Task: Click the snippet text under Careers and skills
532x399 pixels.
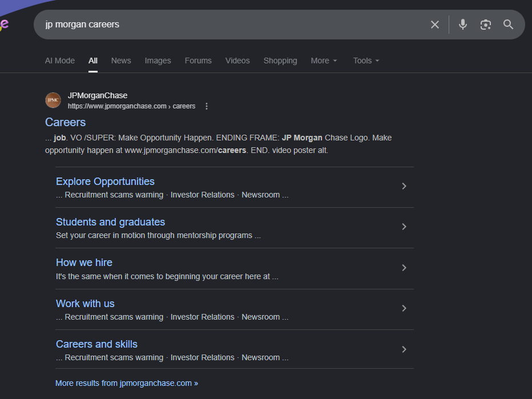Action: (172, 357)
